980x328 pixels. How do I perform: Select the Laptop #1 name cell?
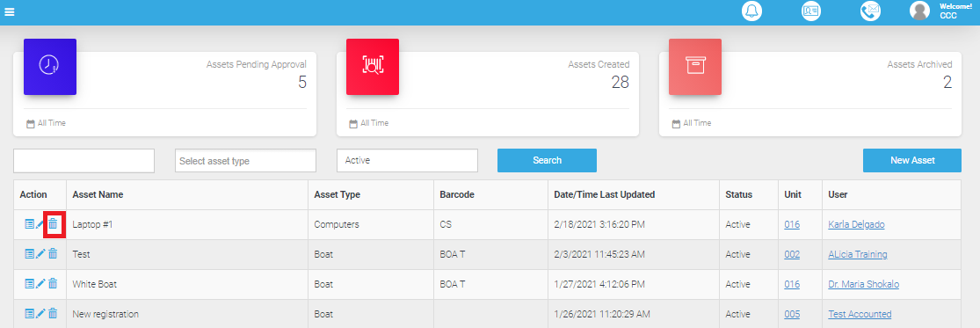pyautogui.click(x=187, y=224)
